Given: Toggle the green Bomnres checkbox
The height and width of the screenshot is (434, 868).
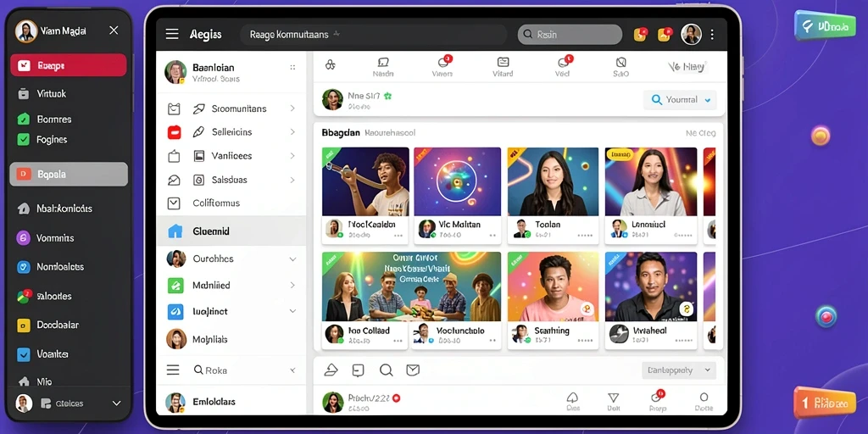Looking at the screenshot, I should coord(23,119).
